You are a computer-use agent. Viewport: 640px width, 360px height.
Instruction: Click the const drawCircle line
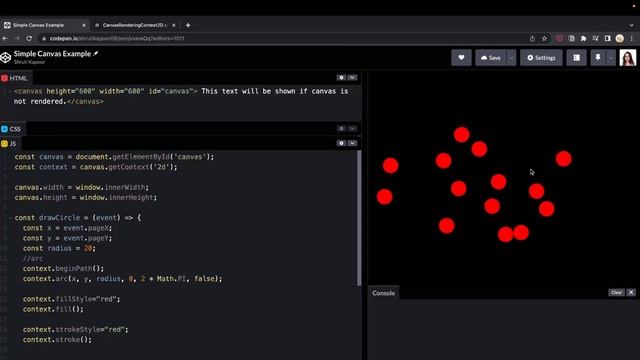click(78, 218)
